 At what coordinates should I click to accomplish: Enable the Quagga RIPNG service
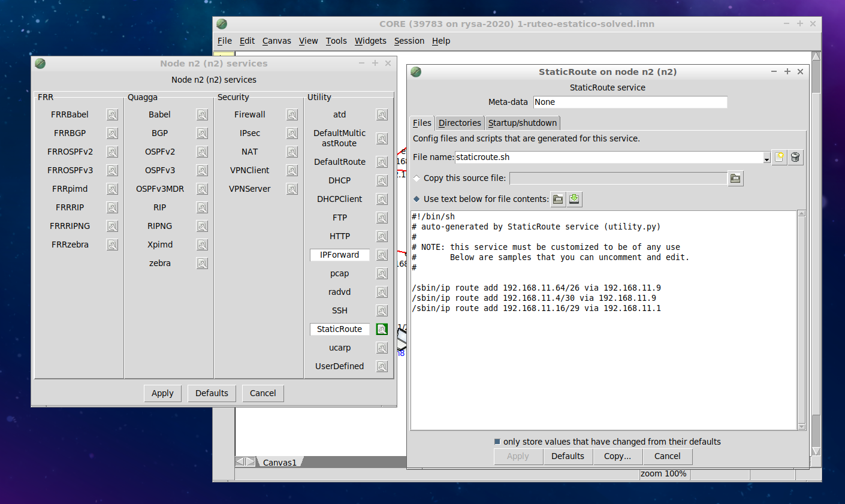(159, 226)
